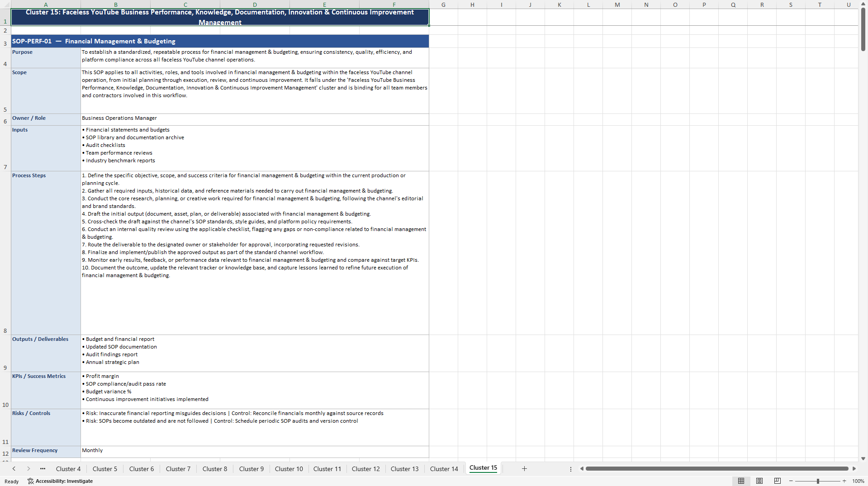Select the active Cluster 15 sheet tab
Image resolution: width=868 pixels, height=486 pixels.
(x=483, y=468)
